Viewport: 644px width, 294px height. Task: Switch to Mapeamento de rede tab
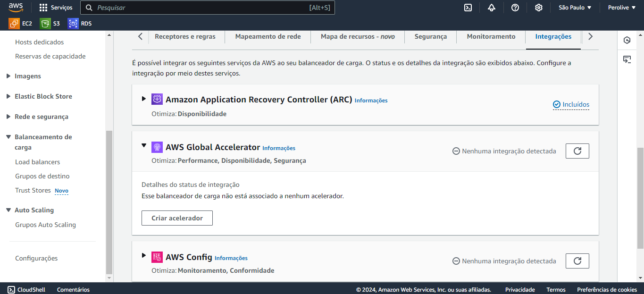tap(268, 36)
